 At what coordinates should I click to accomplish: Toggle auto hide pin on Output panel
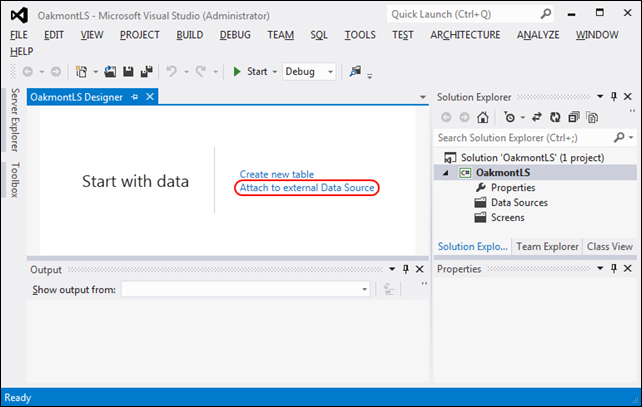click(406, 269)
